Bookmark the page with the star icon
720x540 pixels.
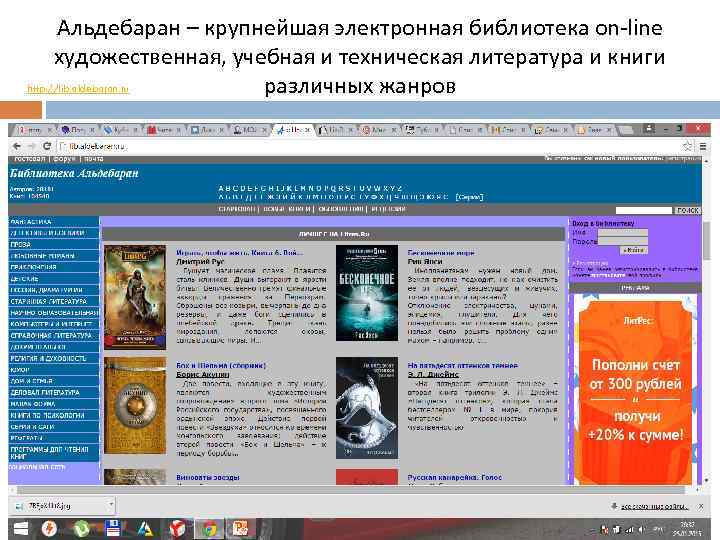click(x=687, y=146)
